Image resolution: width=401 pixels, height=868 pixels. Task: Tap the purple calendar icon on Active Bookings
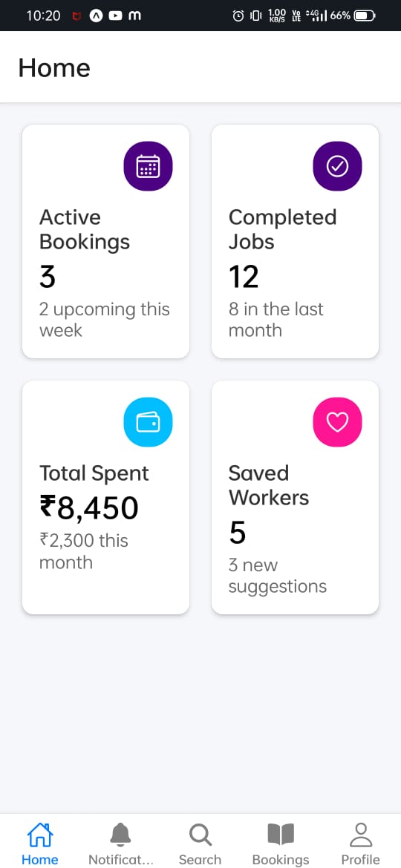point(148,166)
